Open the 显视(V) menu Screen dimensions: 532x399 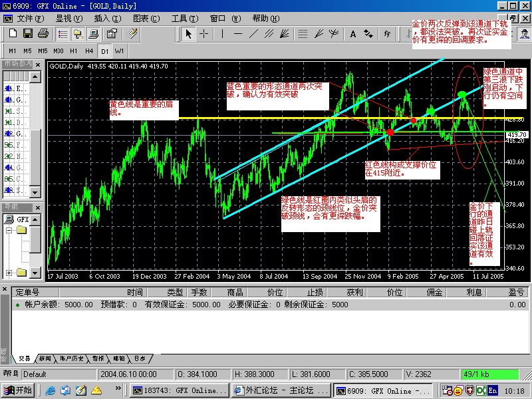point(69,19)
